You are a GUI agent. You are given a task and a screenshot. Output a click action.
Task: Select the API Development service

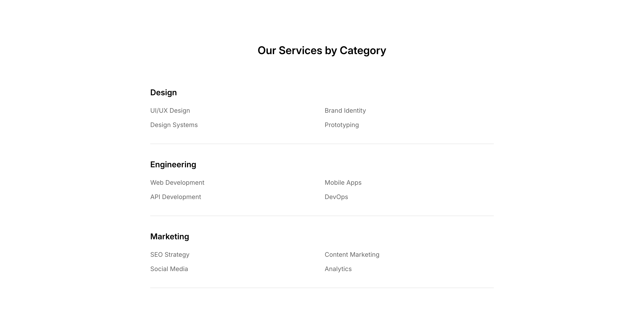(x=176, y=197)
